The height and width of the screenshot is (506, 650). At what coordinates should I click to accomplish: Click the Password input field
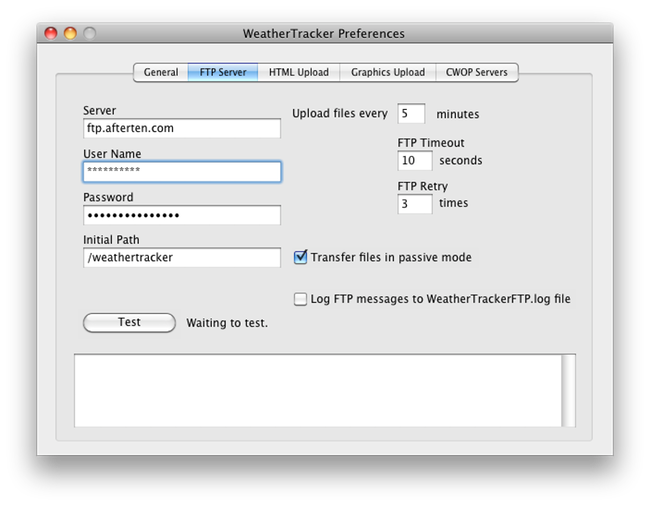pos(182,215)
